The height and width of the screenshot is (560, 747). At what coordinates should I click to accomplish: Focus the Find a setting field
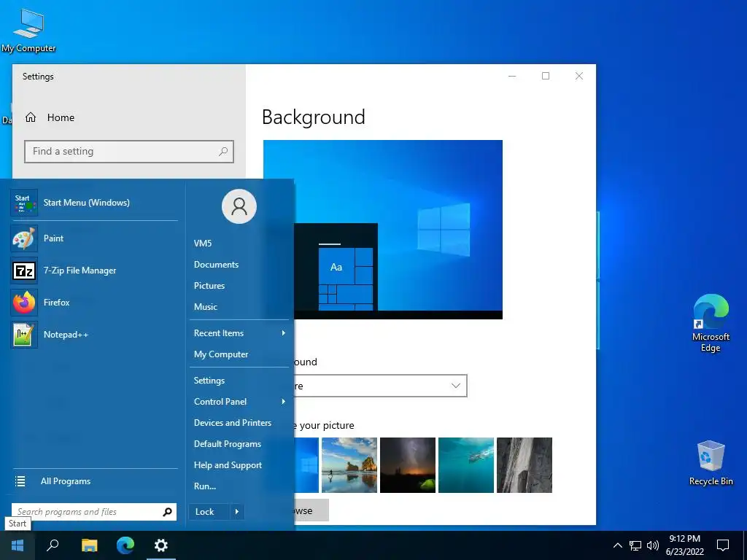129,152
